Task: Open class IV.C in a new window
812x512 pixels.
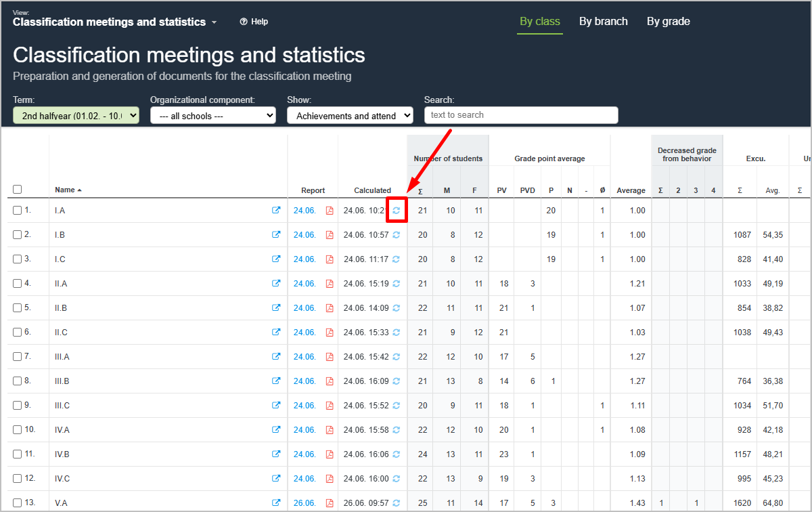Action: pos(276,479)
